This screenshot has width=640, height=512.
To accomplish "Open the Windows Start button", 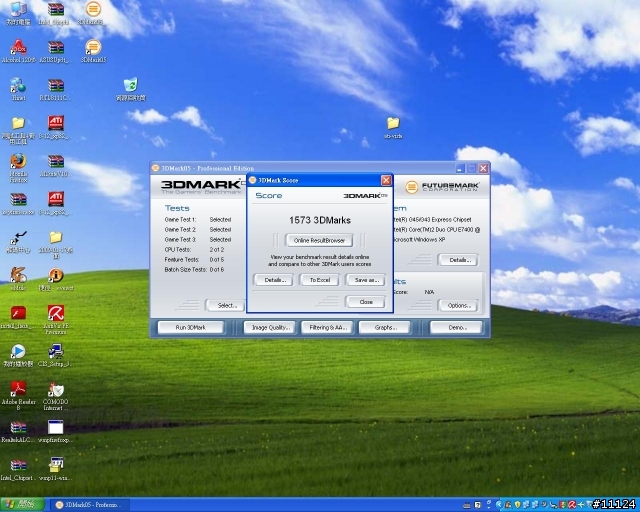I will pyautogui.click(x=22, y=505).
